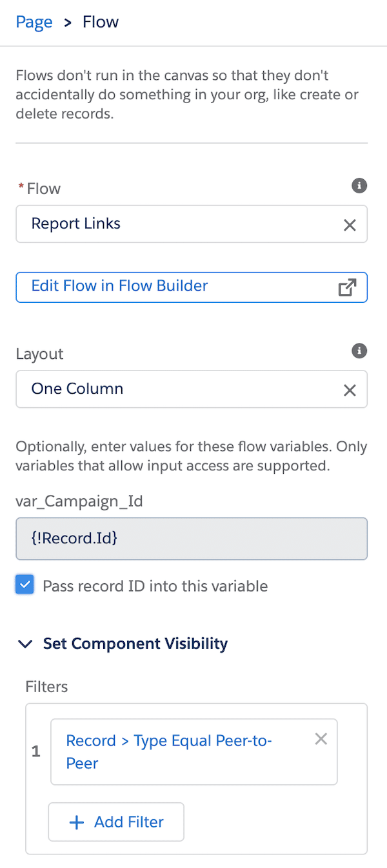Clear the One Column layout value
Screen dimensions: 387x868
click(x=350, y=390)
